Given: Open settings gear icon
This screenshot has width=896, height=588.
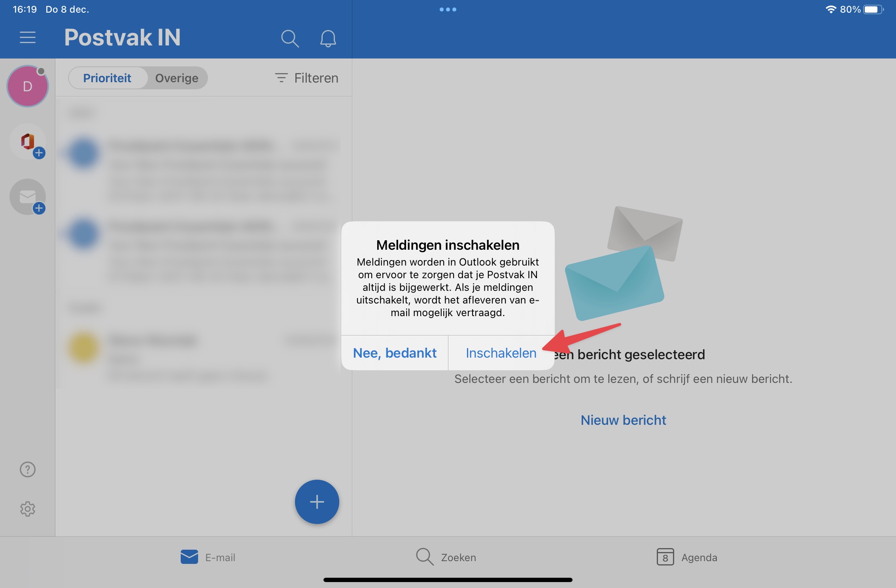Looking at the screenshot, I should click(28, 509).
